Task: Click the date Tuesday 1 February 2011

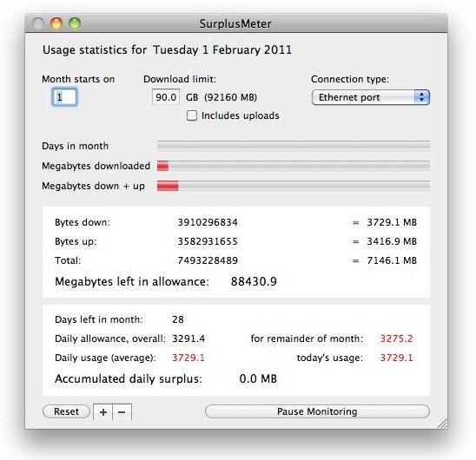Action: tap(222, 49)
